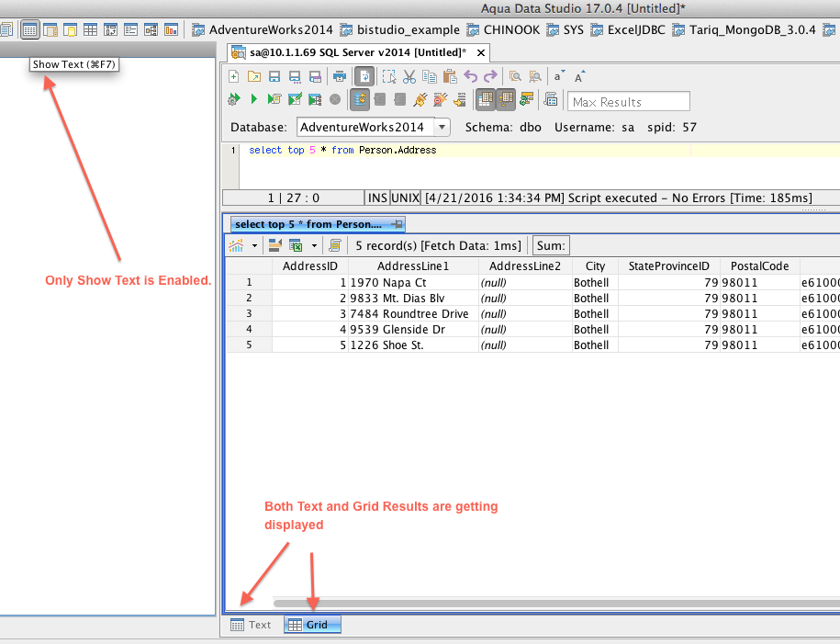Toggle the Show Grid results icon in top toolbar
This screenshot has height=644, width=840.
[x=90, y=30]
